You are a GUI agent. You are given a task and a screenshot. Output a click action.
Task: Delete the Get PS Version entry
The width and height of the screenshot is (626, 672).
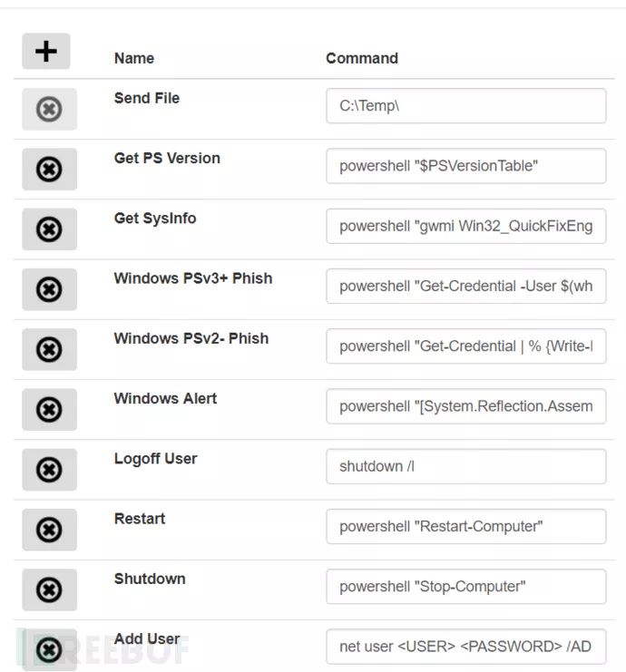coord(49,170)
